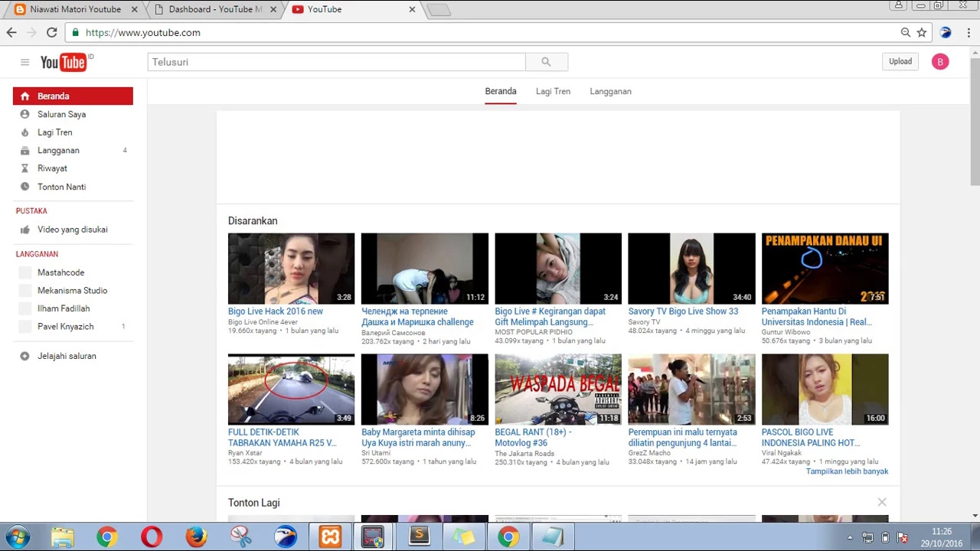Click the Saluran Saya profile icon
This screenshot has height=551, width=980.
click(x=24, y=114)
